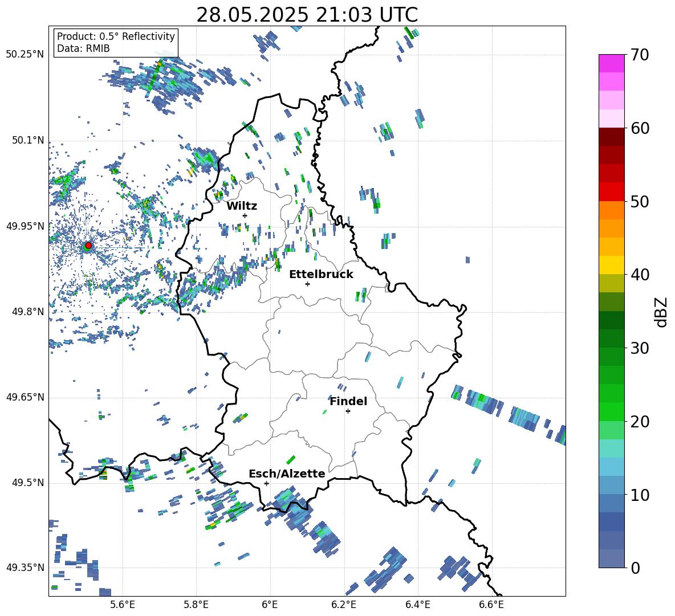Click the 50.25°N latitude label
675x616 pixels.
point(25,55)
